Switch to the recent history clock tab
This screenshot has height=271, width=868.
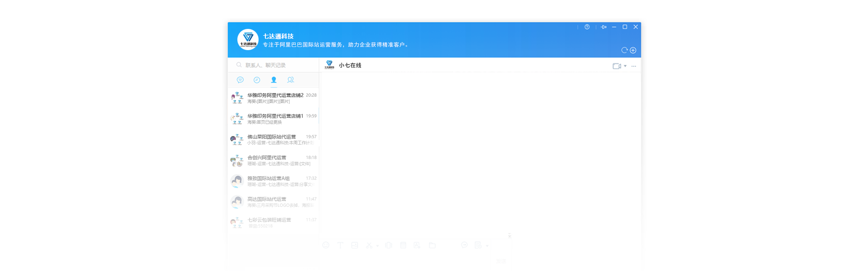(257, 80)
